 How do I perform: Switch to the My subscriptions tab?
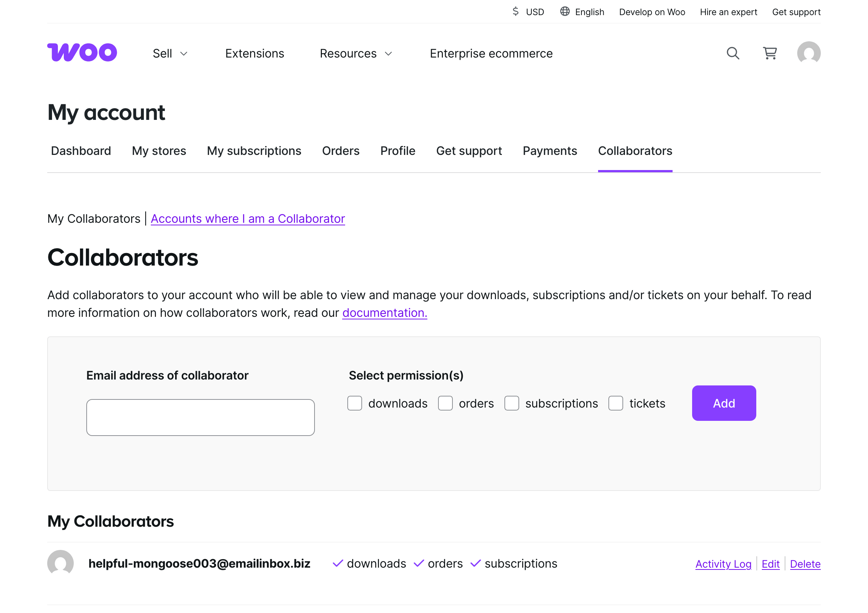point(254,151)
